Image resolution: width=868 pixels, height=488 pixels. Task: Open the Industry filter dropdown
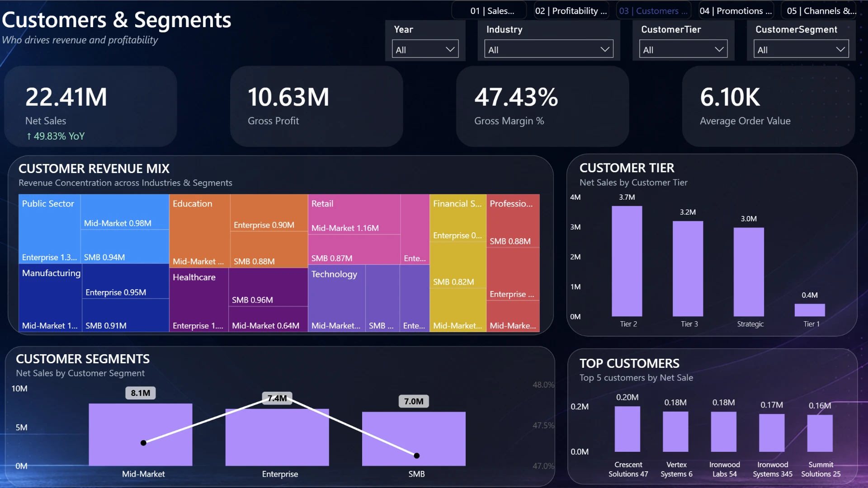(x=549, y=49)
